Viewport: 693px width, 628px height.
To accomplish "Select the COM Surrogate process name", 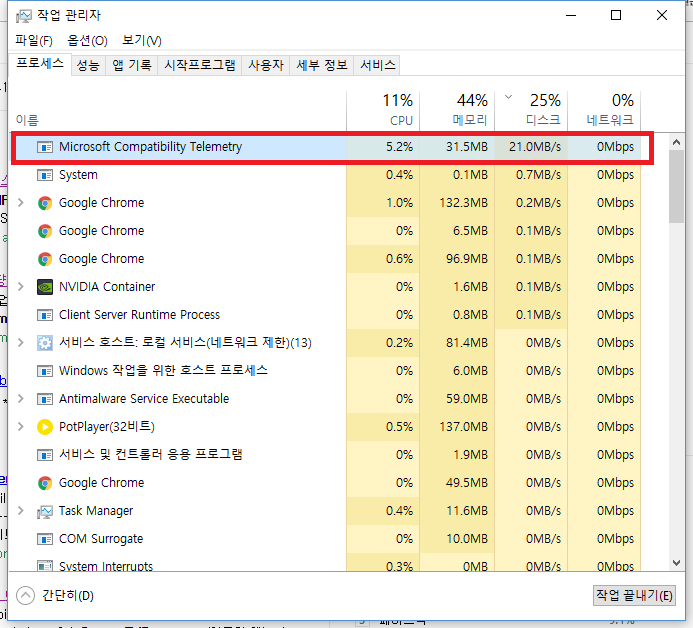I will pos(101,539).
